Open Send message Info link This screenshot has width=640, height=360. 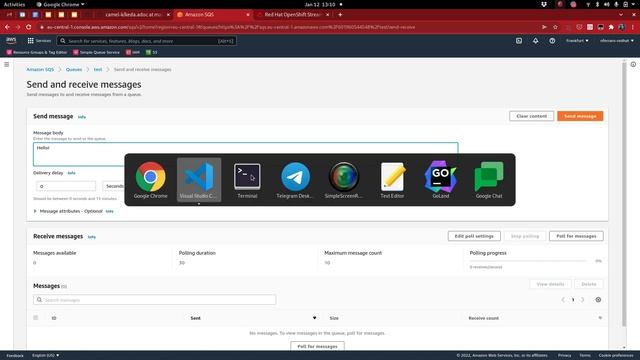(x=82, y=117)
